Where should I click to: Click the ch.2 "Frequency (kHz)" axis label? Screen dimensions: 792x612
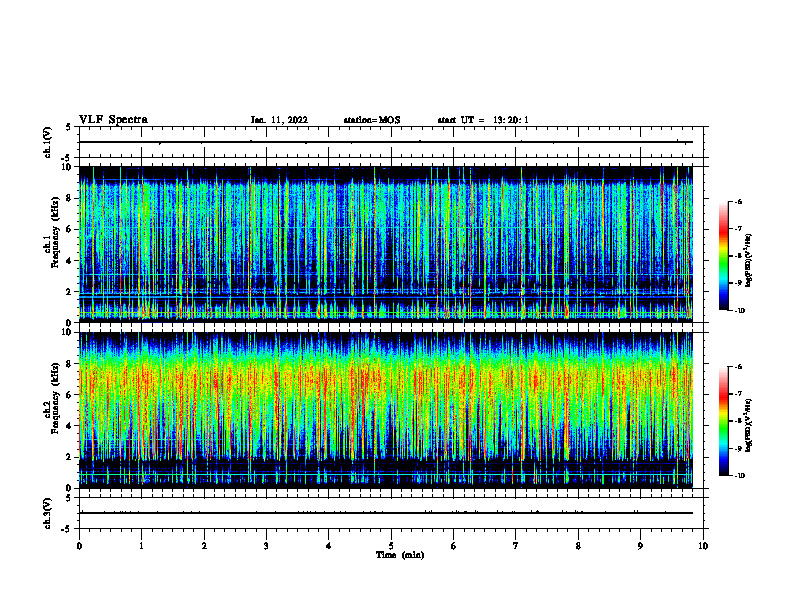coord(55,398)
